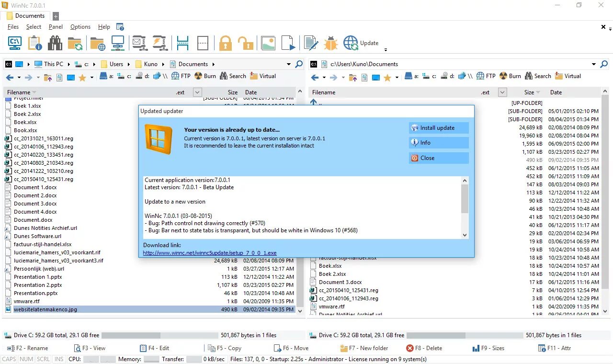Switch to the Documents tab
Image resolution: width=613 pixels, height=364 pixels.
pyautogui.click(x=25, y=16)
